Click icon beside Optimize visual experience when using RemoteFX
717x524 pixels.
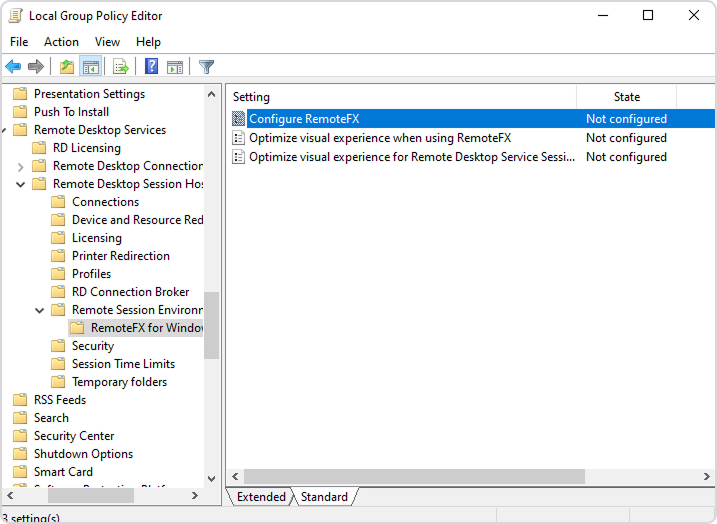click(x=238, y=138)
